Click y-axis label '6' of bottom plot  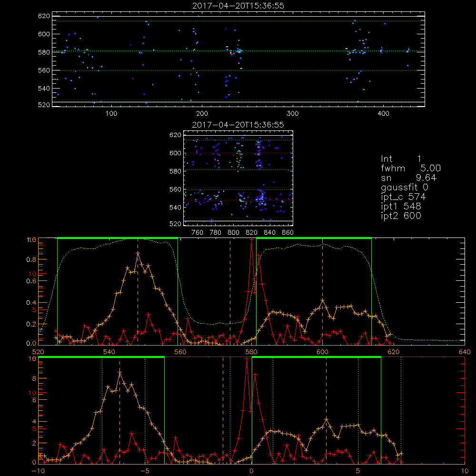(34, 400)
